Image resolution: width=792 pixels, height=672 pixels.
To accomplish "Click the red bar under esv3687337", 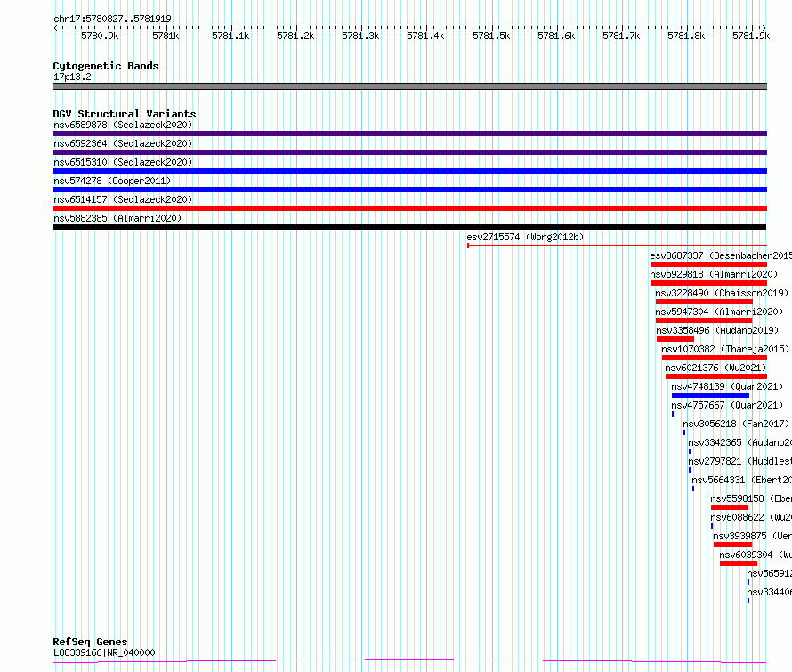I will (x=708, y=264).
